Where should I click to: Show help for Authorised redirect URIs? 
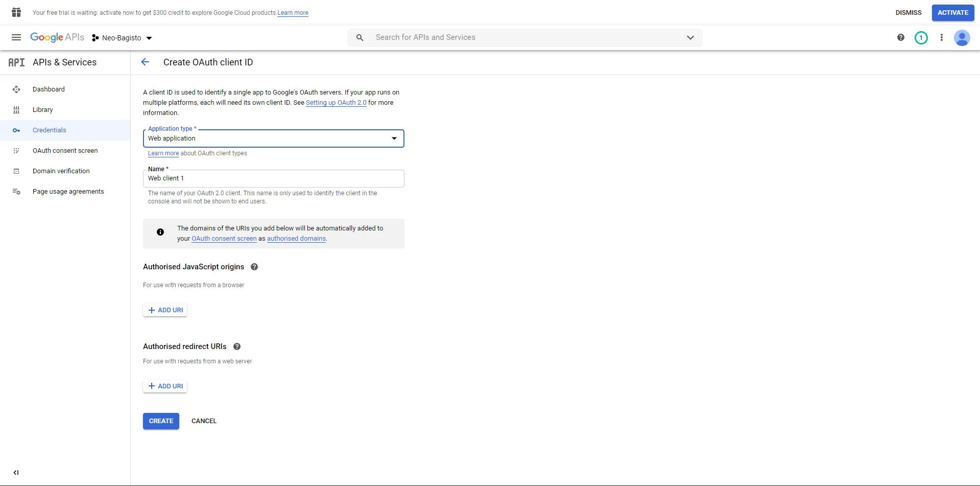(x=237, y=346)
